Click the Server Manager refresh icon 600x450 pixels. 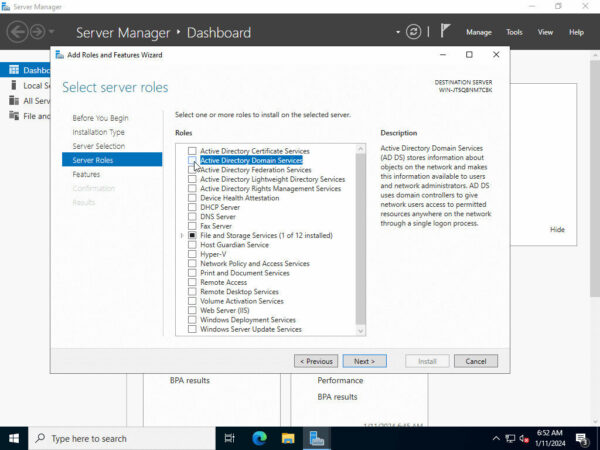click(414, 32)
